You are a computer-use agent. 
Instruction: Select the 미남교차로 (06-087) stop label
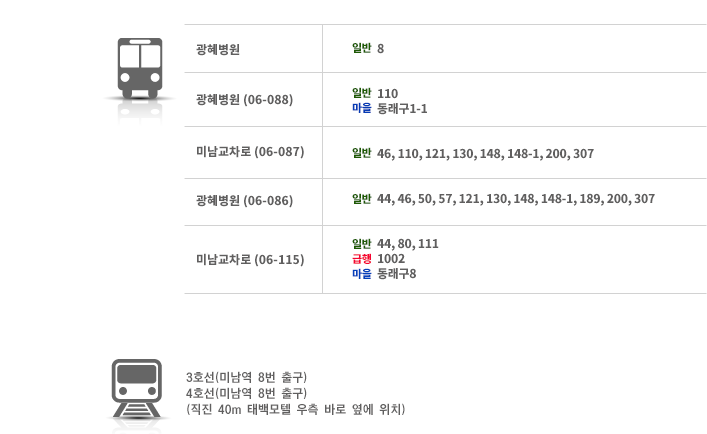click(x=250, y=152)
